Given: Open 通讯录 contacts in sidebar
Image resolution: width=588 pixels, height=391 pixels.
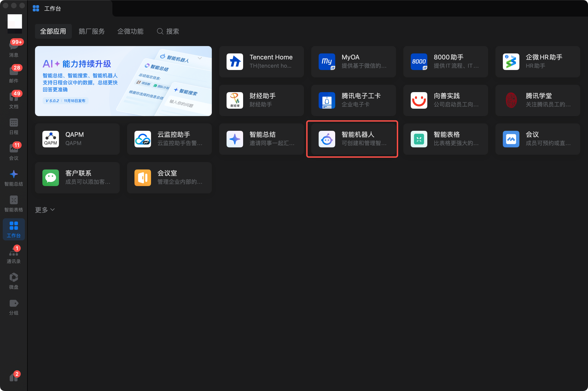Looking at the screenshot, I should tap(14, 254).
